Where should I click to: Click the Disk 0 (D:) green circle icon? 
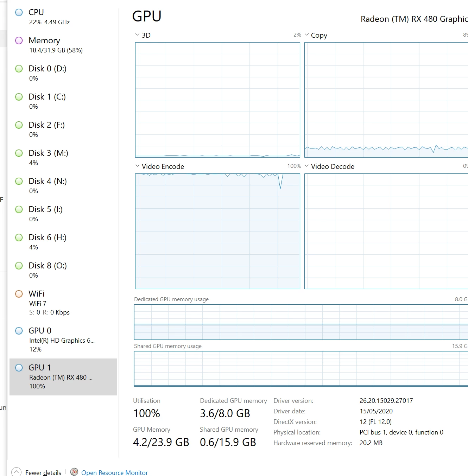[19, 69]
